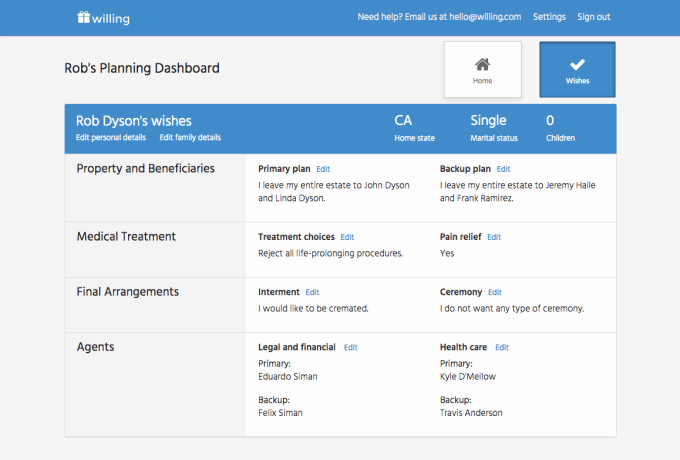Image resolution: width=680 pixels, height=460 pixels.
Task: Click the Single marital status value
Action: point(488,120)
